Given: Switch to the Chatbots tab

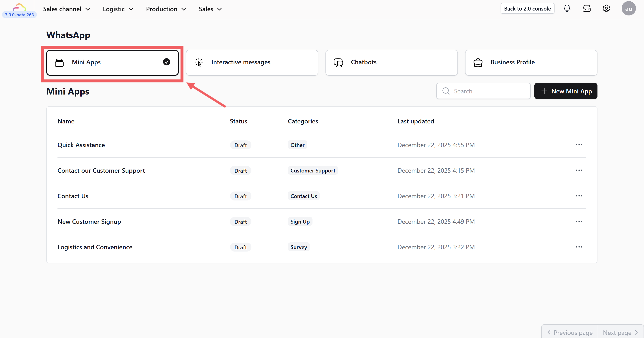Looking at the screenshot, I should [391, 62].
